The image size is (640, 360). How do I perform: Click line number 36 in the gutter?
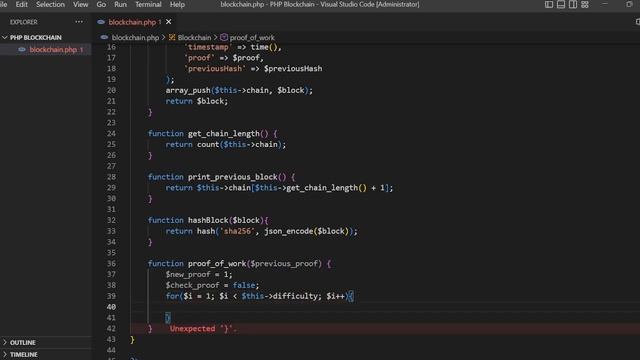click(x=111, y=264)
